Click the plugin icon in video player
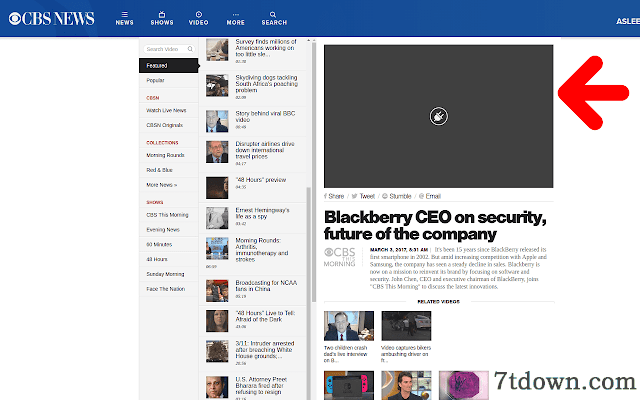 coord(439,116)
